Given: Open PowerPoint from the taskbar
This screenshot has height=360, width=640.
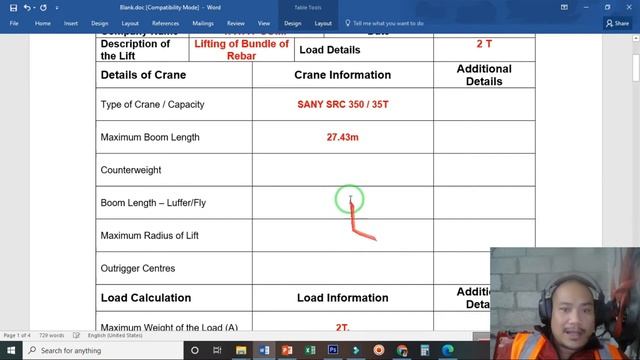Looking at the screenshot, I should tap(287, 350).
